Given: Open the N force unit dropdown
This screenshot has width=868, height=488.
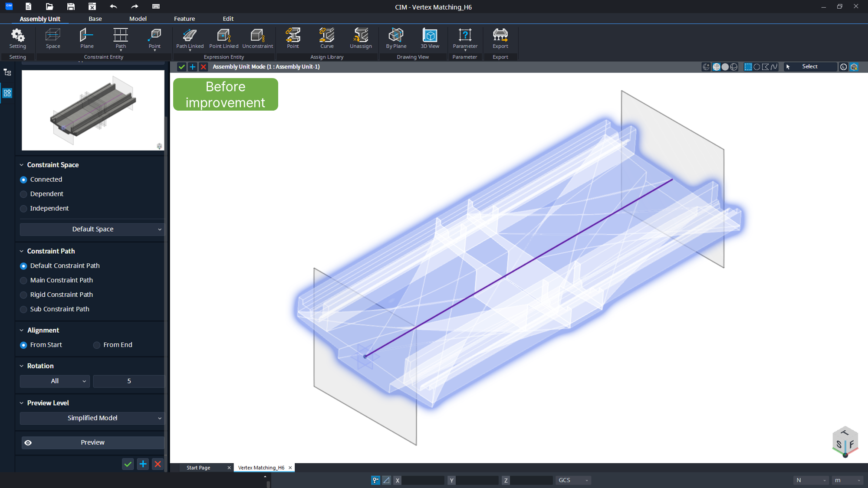Looking at the screenshot, I should pyautogui.click(x=811, y=480).
